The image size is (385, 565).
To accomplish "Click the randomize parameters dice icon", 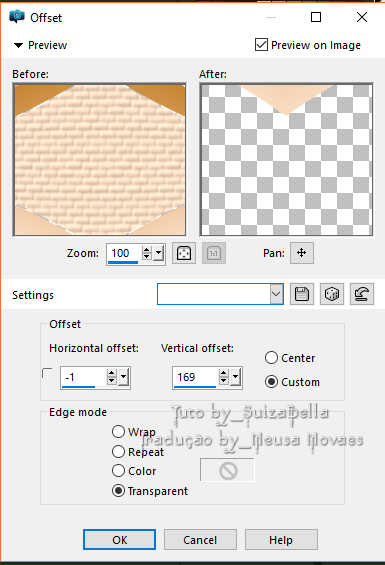I will pos(332,294).
